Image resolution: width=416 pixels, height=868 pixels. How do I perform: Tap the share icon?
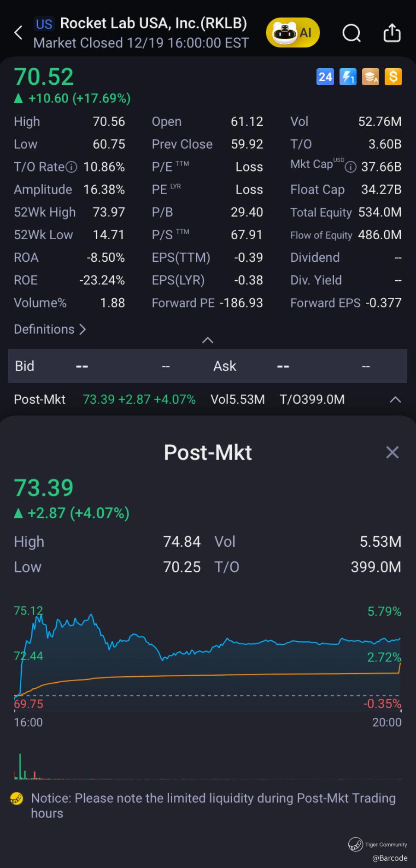click(392, 33)
